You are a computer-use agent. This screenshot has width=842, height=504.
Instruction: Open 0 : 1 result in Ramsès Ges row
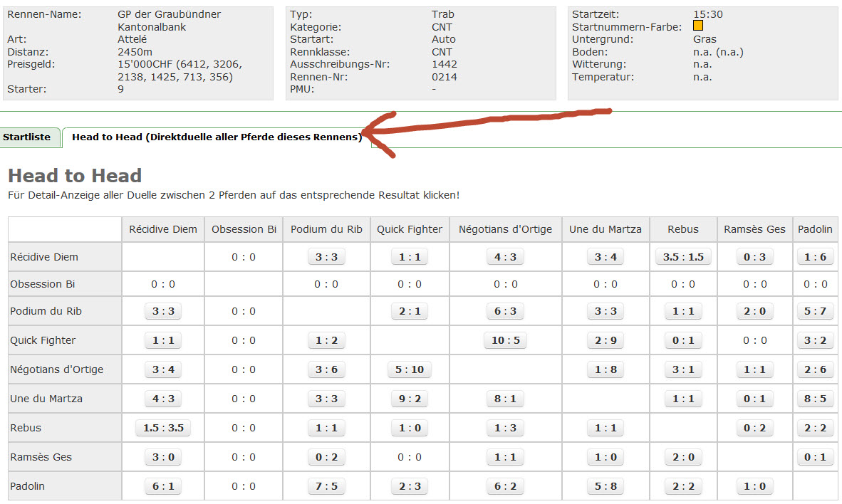click(815, 457)
